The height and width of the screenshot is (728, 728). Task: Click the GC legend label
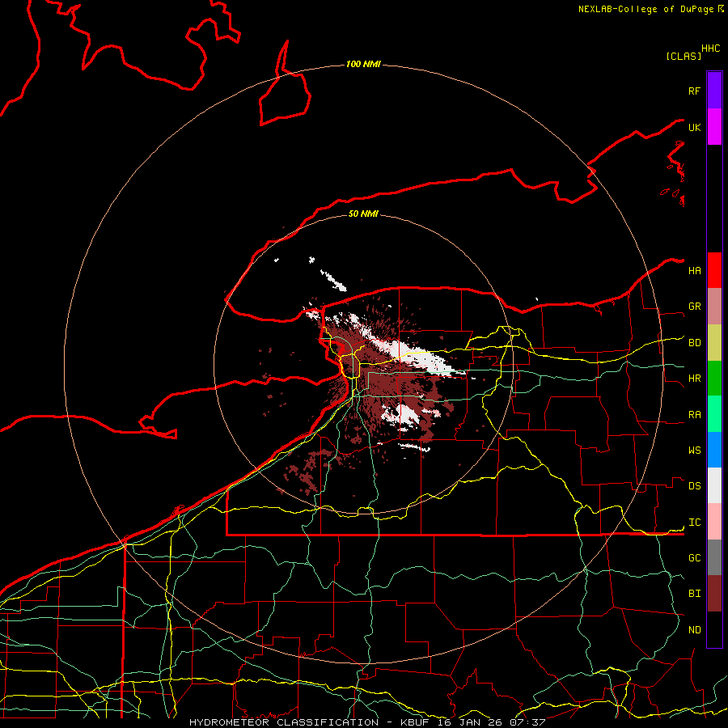(694, 558)
